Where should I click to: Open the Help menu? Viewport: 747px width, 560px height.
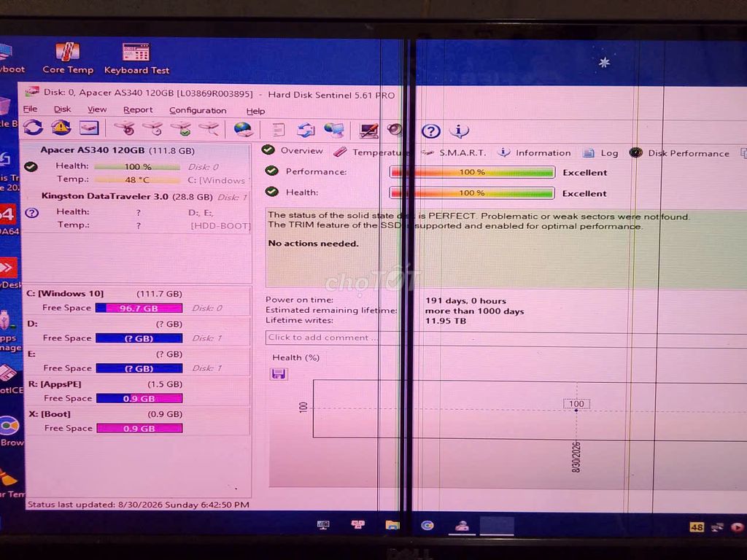point(255,111)
